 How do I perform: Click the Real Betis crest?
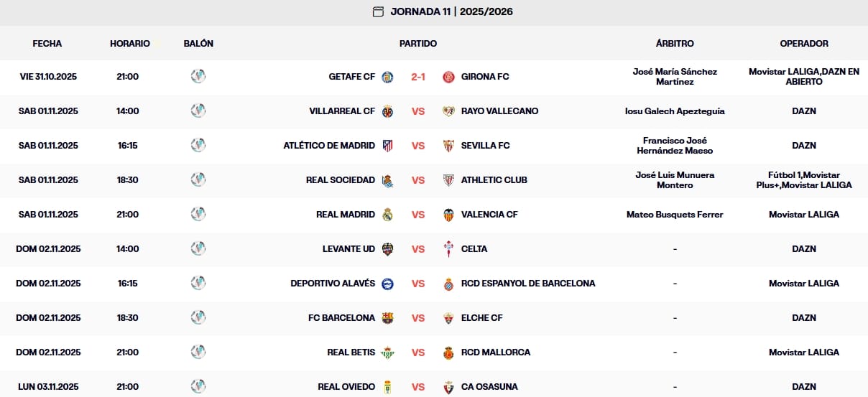pyautogui.click(x=387, y=352)
